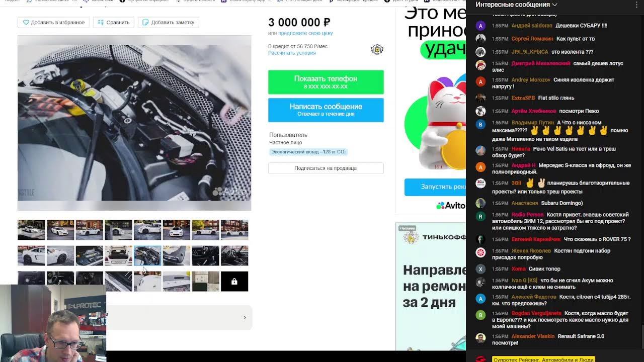Click the Tinkoff crest icon beside credit offer
The width and height of the screenshot is (644, 362).
tap(377, 49)
